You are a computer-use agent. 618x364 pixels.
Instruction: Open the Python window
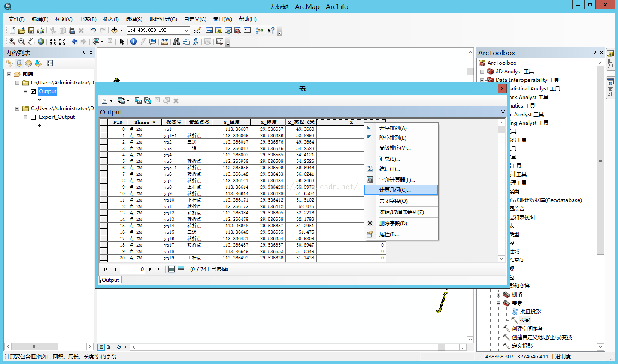pos(247,30)
